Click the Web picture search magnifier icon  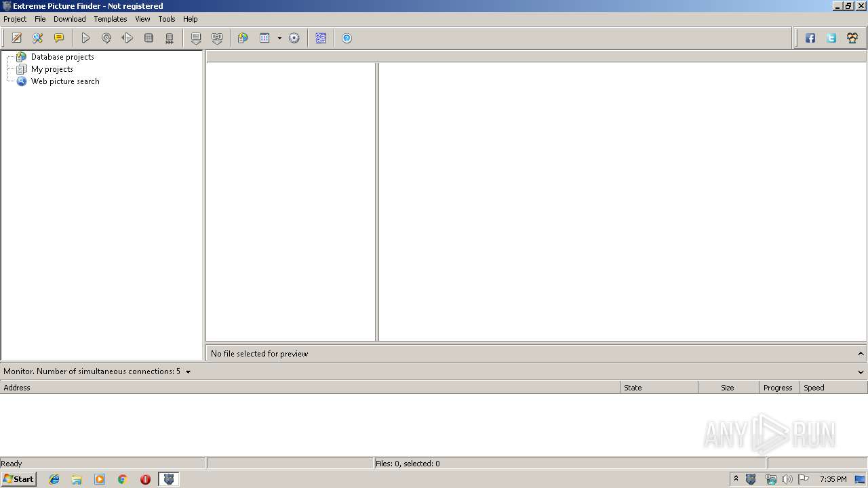point(22,81)
